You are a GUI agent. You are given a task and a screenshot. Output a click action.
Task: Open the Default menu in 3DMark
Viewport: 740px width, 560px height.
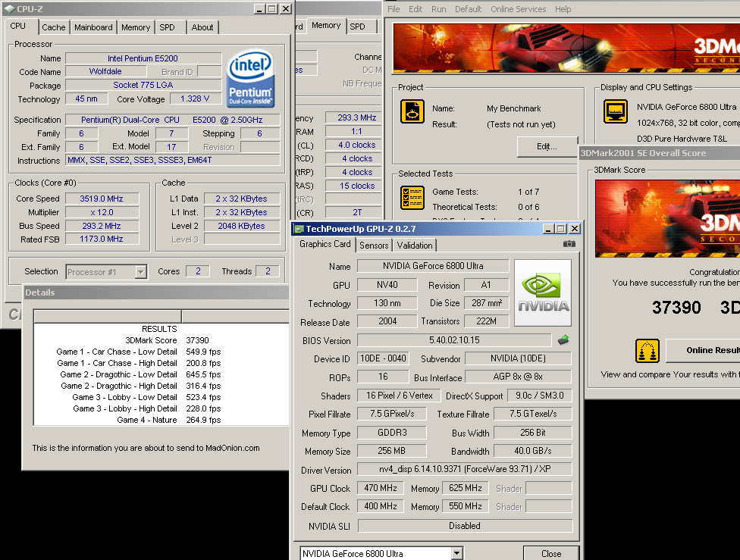[468, 9]
